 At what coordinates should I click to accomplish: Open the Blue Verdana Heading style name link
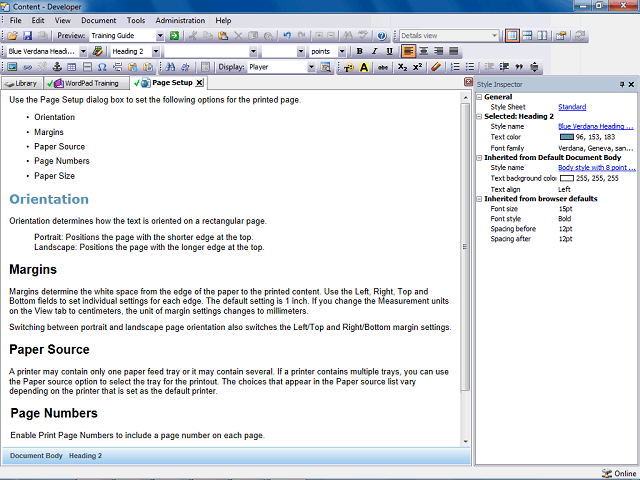[596, 127]
